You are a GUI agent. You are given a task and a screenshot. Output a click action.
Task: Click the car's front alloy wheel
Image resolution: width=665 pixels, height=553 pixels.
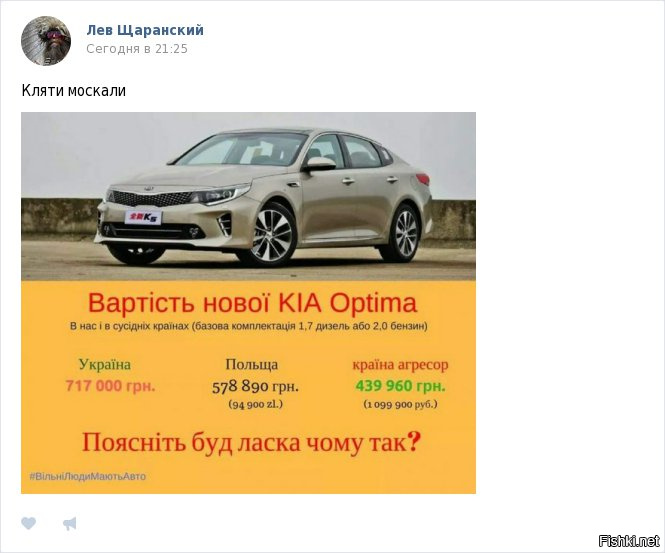tap(272, 236)
